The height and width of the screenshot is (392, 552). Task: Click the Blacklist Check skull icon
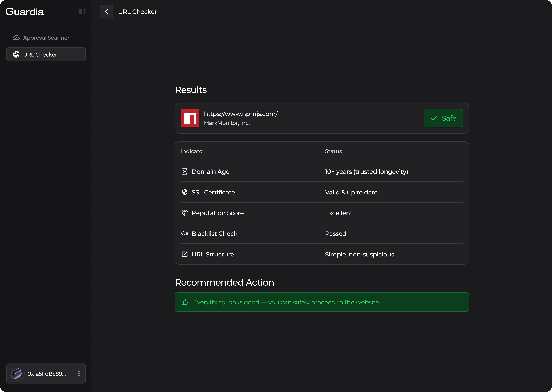point(185,234)
